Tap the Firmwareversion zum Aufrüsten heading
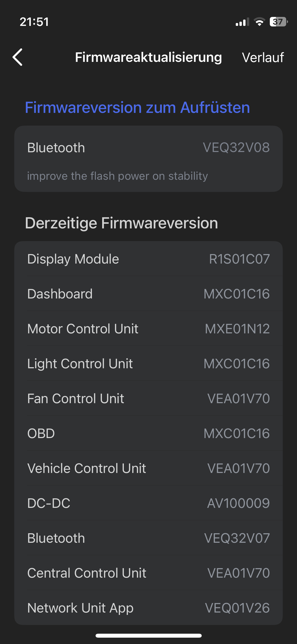Viewport: 297px width, 644px height. coord(137,108)
